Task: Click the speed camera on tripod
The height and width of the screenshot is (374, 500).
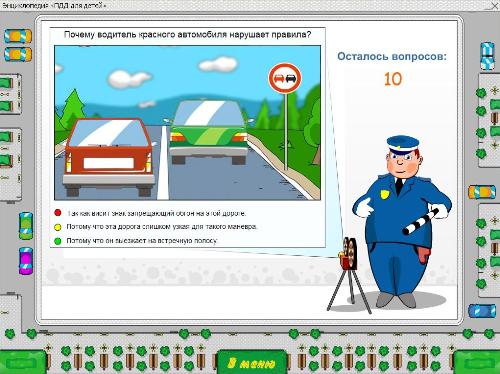Action: pyautogui.click(x=349, y=275)
